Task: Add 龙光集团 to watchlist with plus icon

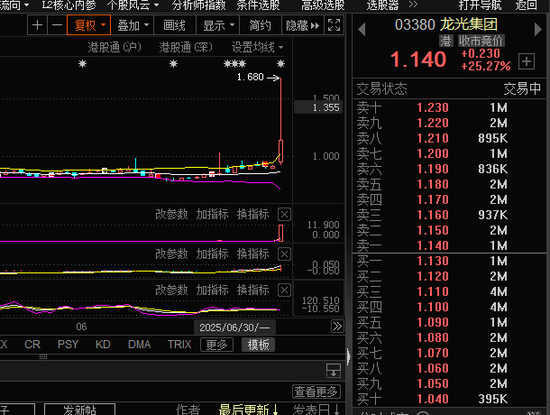Action: click(526, 62)
